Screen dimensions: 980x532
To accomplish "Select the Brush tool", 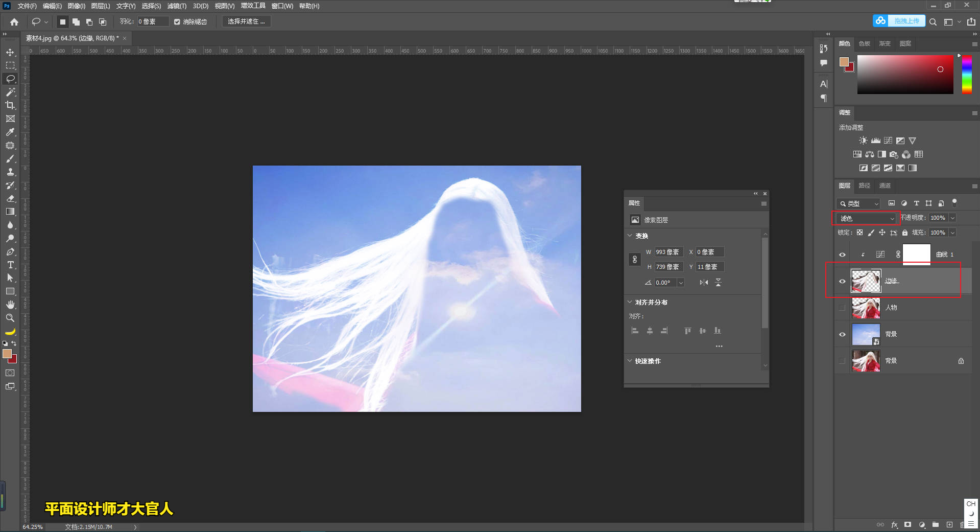I will tap(10, 158).
